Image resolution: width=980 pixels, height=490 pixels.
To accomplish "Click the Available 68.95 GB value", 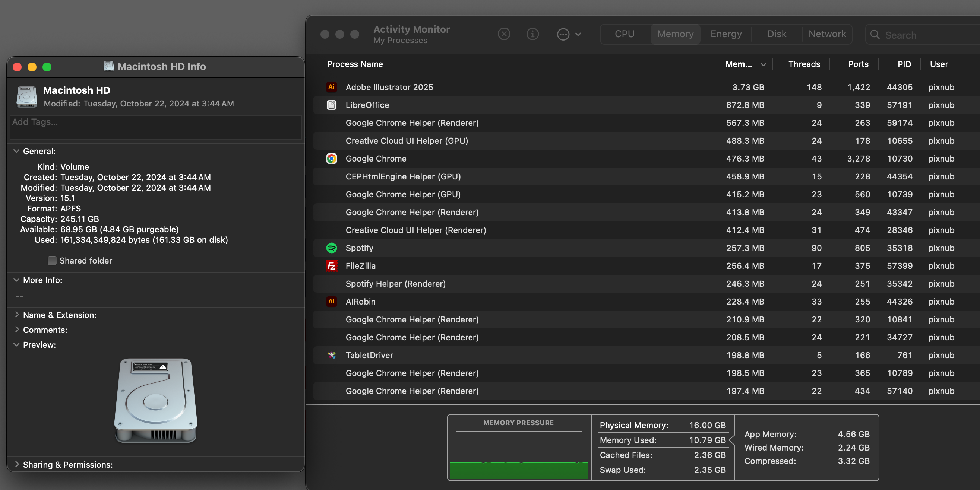I will [x=119, y=229].
